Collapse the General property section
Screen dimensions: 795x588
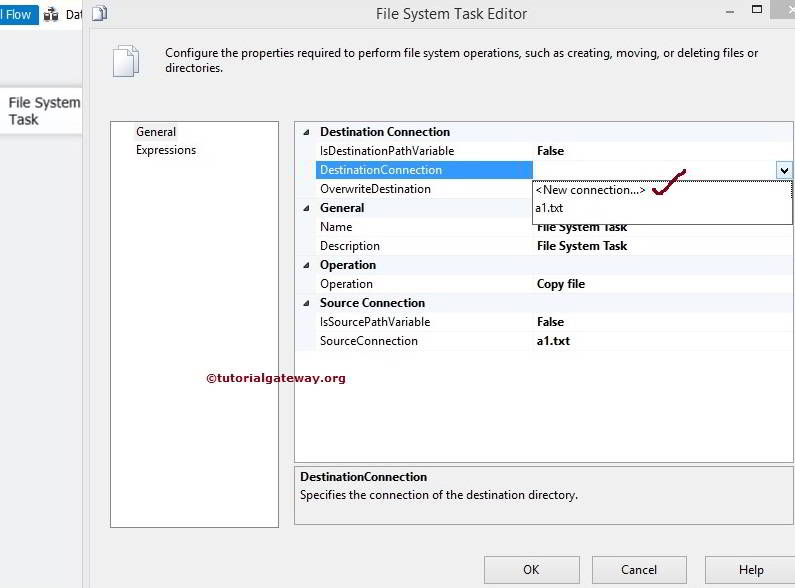306,208
